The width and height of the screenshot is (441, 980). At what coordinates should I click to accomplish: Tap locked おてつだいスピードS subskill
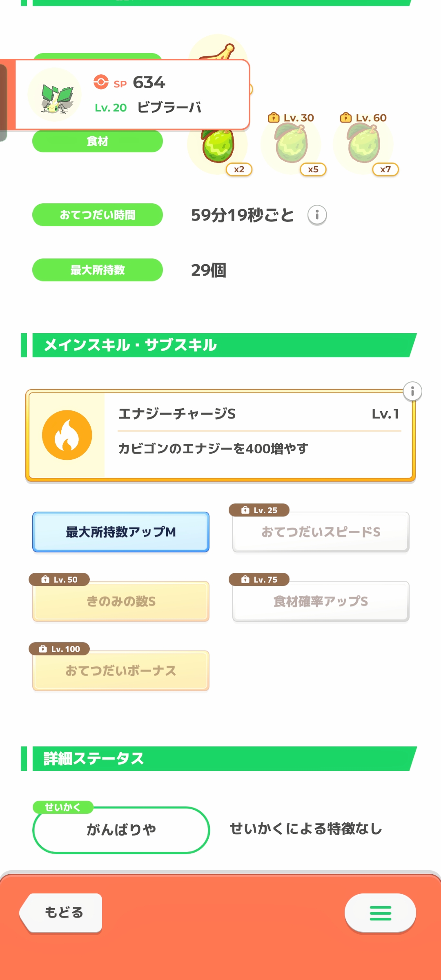pyautogui.click(x=321, y=532)
